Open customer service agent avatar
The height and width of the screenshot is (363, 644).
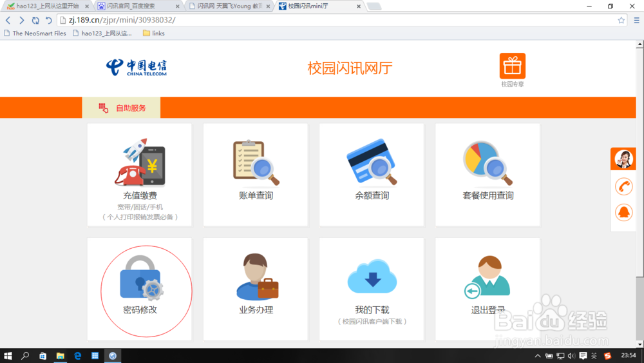(x=623, y=159)
